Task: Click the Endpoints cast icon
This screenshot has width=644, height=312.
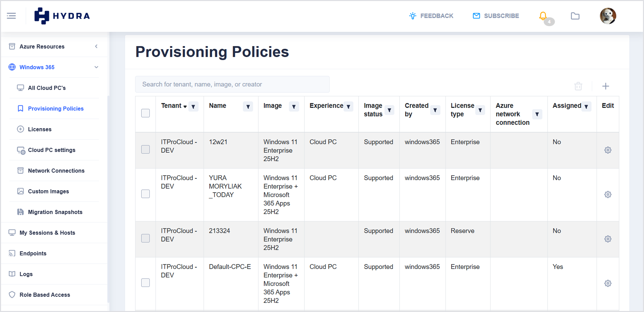Action: (12, 253)
